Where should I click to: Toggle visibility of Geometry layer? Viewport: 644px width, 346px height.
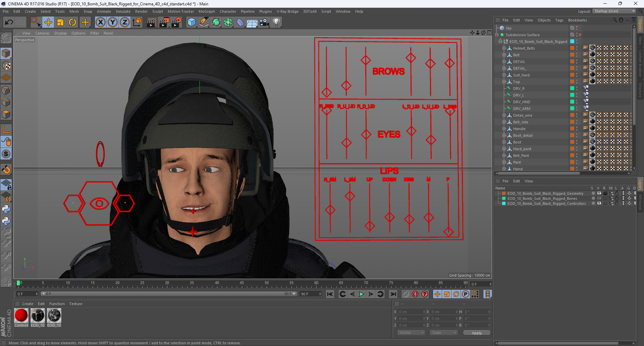[599, 193]
